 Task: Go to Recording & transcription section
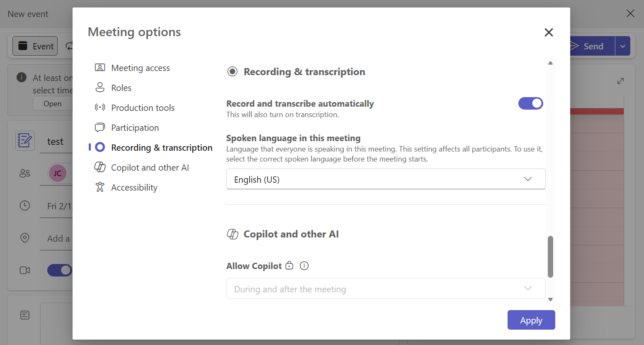pos(162,147)
